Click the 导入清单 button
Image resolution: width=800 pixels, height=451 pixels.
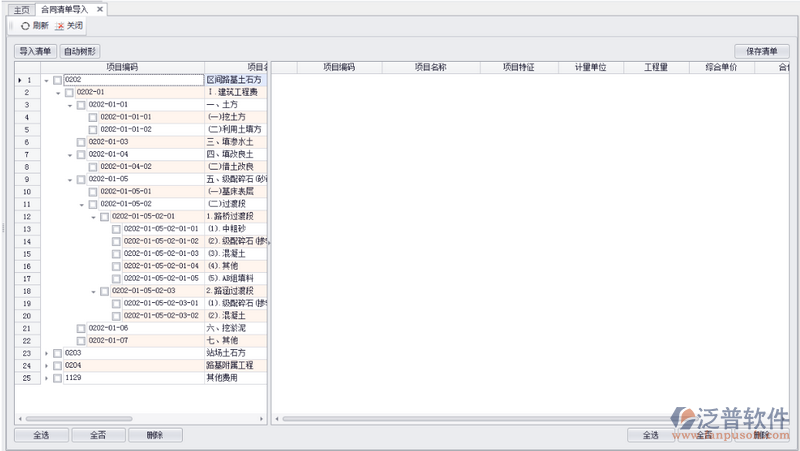[x=35, y=51]
